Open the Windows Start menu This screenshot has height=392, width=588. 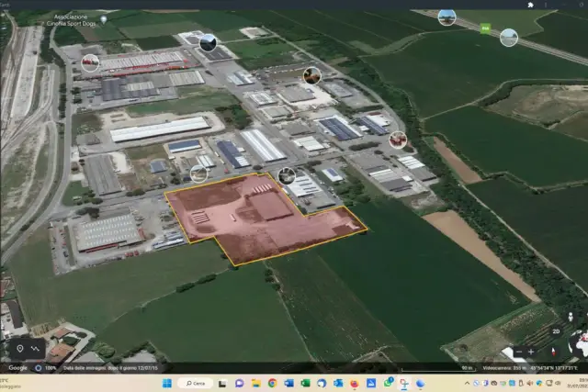click(x=167, y=383)
